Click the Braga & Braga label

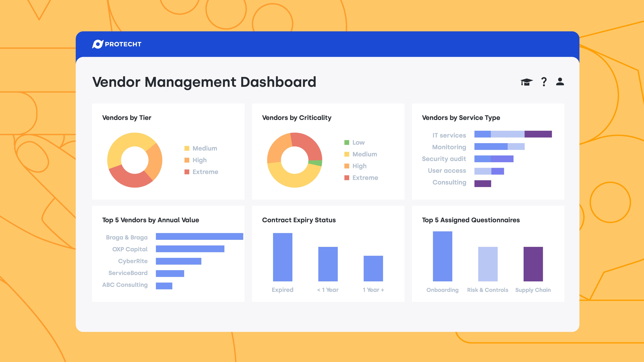(x=127, y=237)
